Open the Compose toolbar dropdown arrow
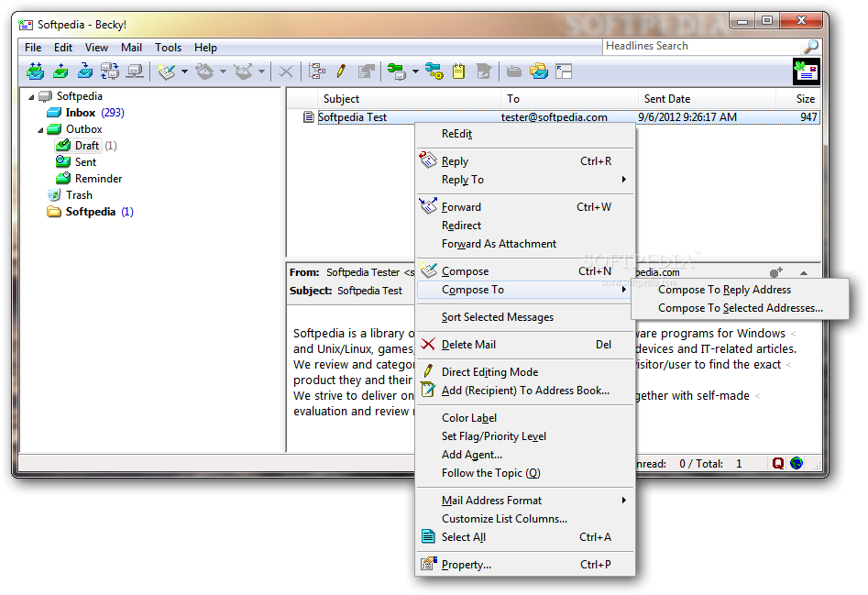 [184, 72]
